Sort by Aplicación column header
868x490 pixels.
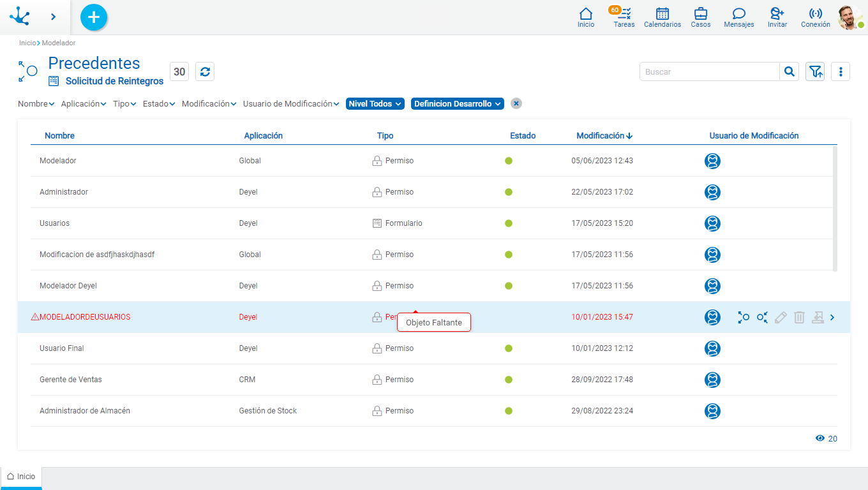tap(264, 135)
